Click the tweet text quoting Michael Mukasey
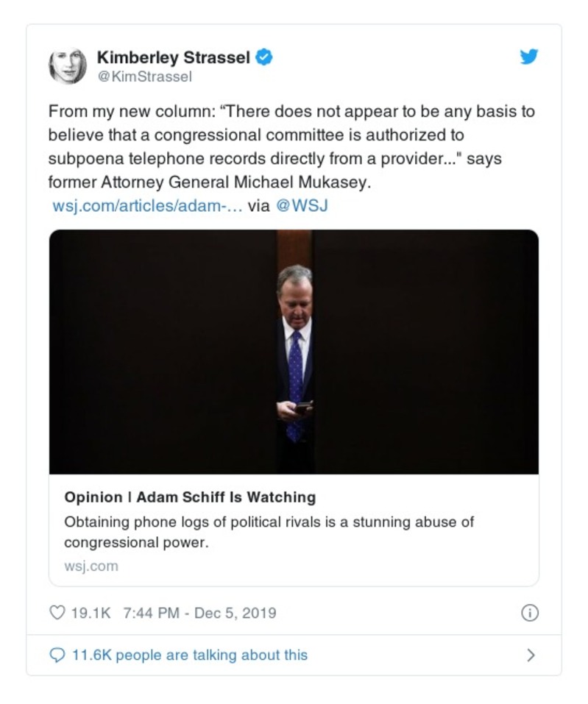Screen dimensions: 588x704 tap(291, 147)
